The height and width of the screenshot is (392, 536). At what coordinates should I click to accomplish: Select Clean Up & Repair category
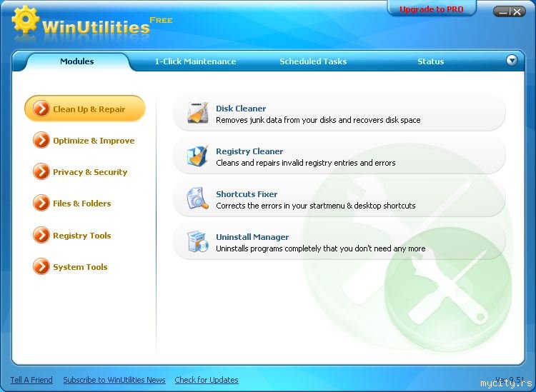point(85,109)
